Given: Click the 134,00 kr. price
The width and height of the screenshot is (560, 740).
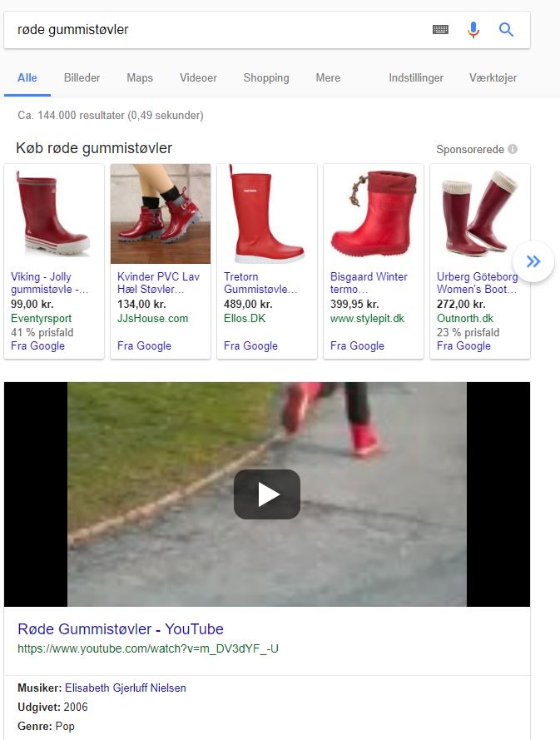Looking at the screenshot, I should point(141,305).
